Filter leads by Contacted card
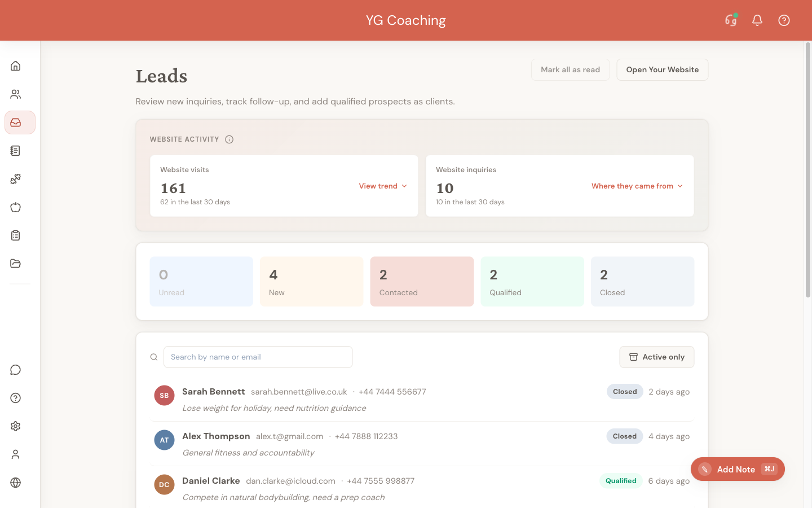This screenshot has height=508, width=812. 422,282
